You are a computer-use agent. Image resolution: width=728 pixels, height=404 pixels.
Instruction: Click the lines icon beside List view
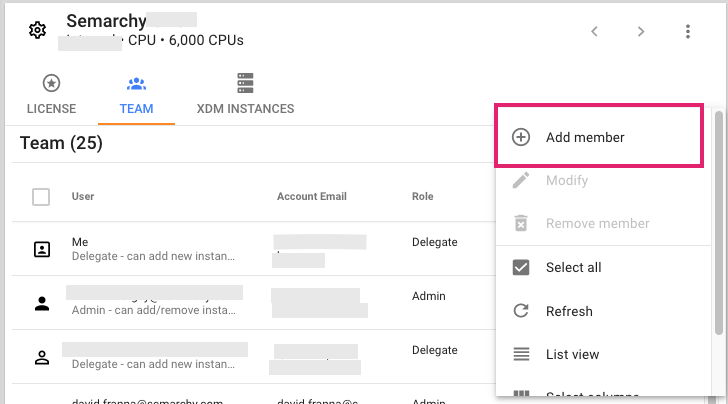(521, 354)
